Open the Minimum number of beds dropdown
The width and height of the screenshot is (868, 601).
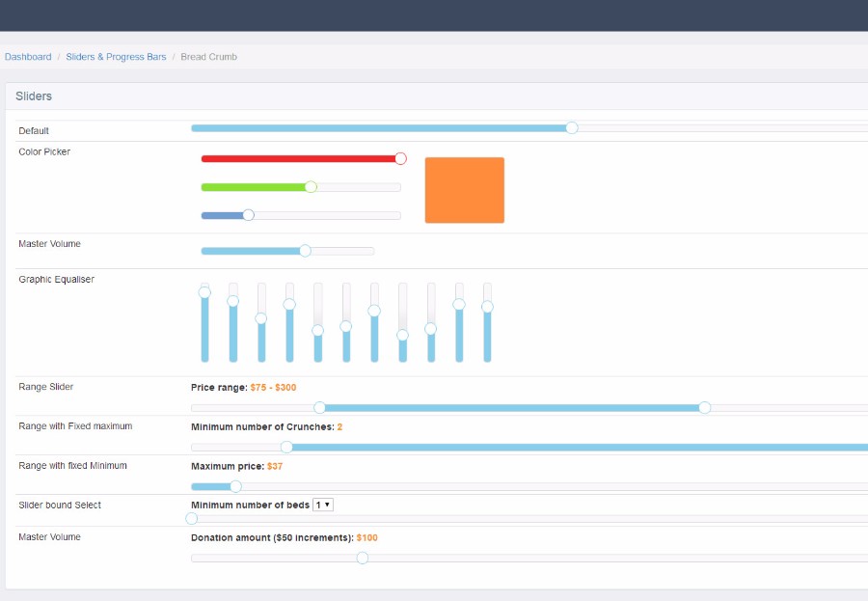323,505
